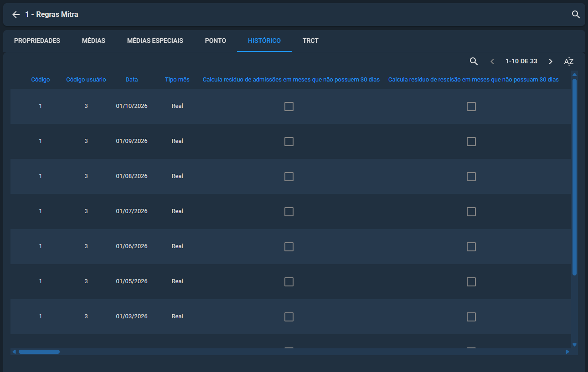Viewport: 588px width, 372px height.
Task: Sort by the Data column header
Action: point(132,80)
